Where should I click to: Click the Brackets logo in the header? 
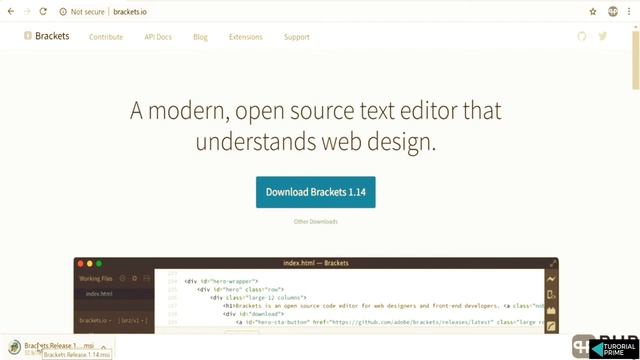click(x=27, y=36)
